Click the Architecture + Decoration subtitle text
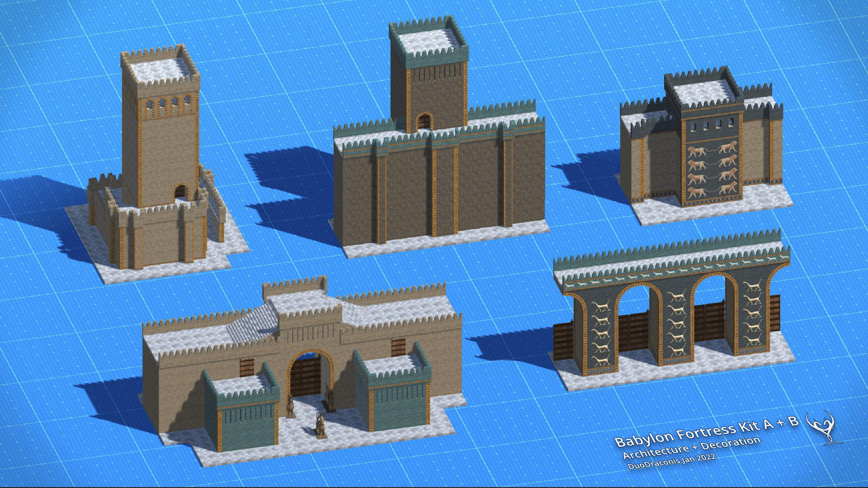868x488 pixels. 692,447
